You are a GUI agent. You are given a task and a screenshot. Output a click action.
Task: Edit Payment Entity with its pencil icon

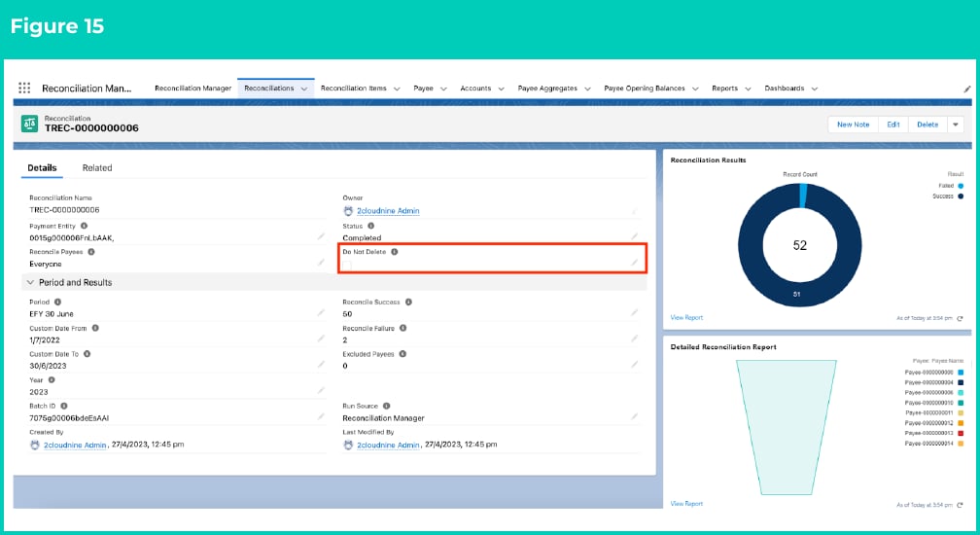pyautogui.click(x=321, y=236)
